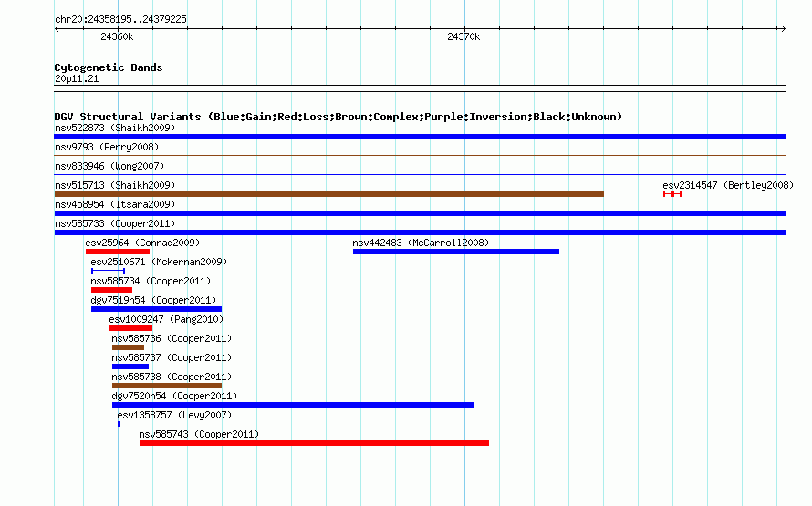Click the Cytogenetic Bands track title

coord(109,67)
